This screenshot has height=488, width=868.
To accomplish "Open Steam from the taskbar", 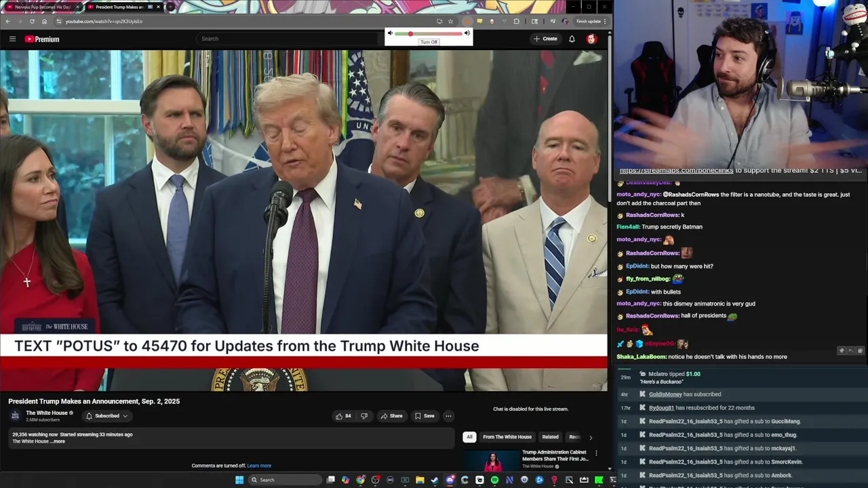I will tap(435, 480).
